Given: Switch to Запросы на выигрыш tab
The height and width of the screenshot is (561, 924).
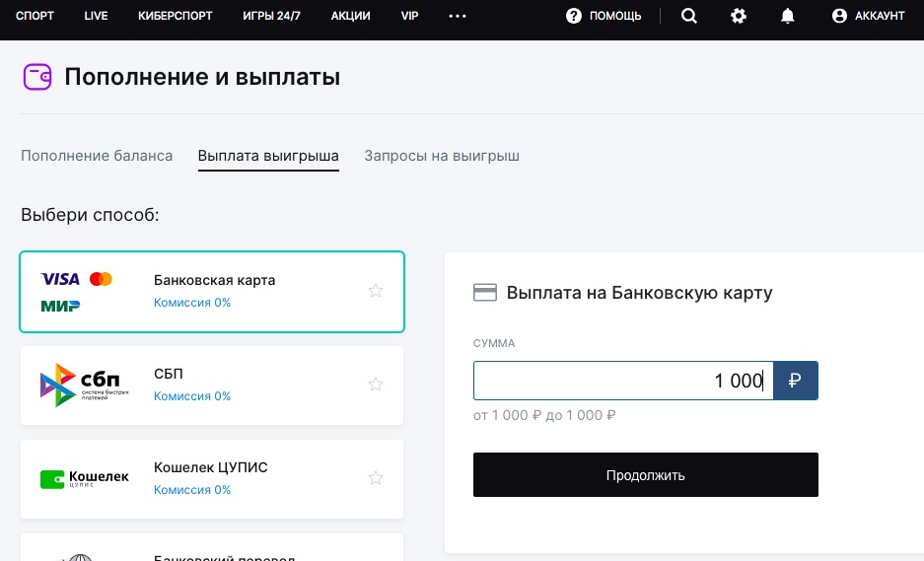Looking at the screenshot, I should (442, 156).
